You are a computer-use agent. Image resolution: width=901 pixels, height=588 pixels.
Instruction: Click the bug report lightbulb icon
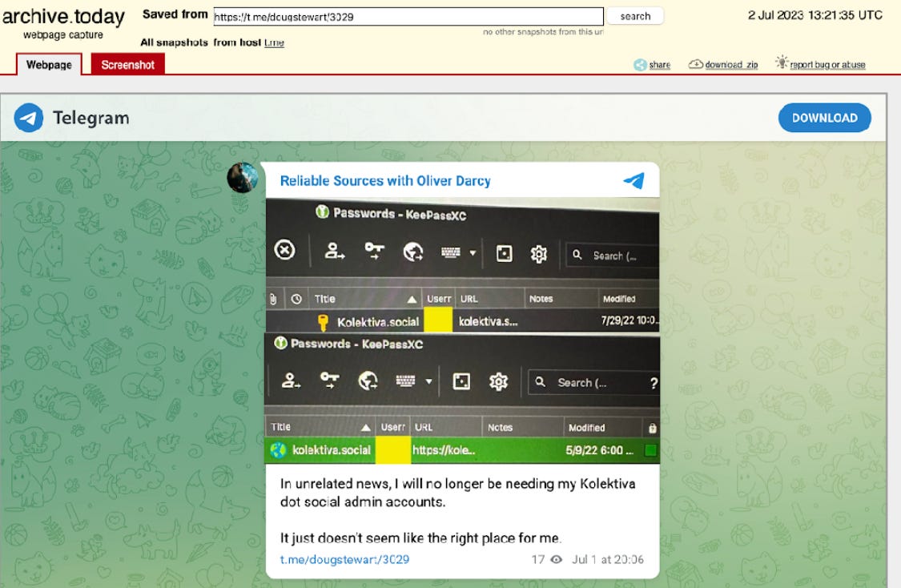click(x=782, y=62)
